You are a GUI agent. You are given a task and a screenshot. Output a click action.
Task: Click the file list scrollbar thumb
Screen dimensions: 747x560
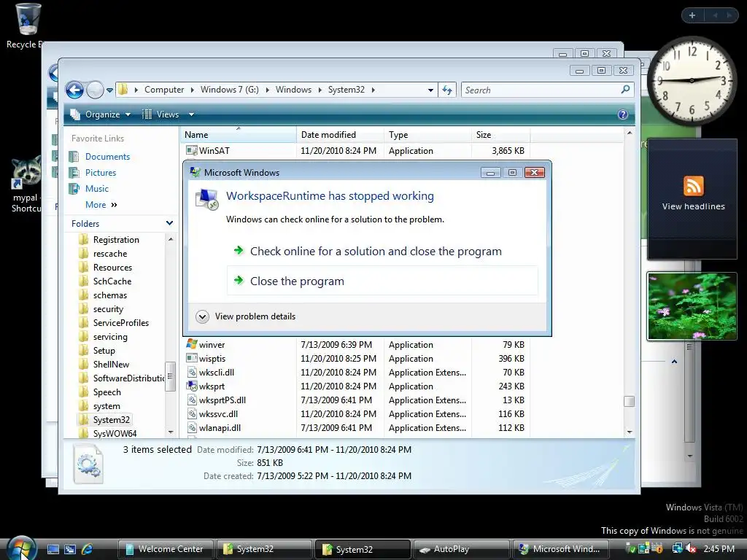(629, 402)
